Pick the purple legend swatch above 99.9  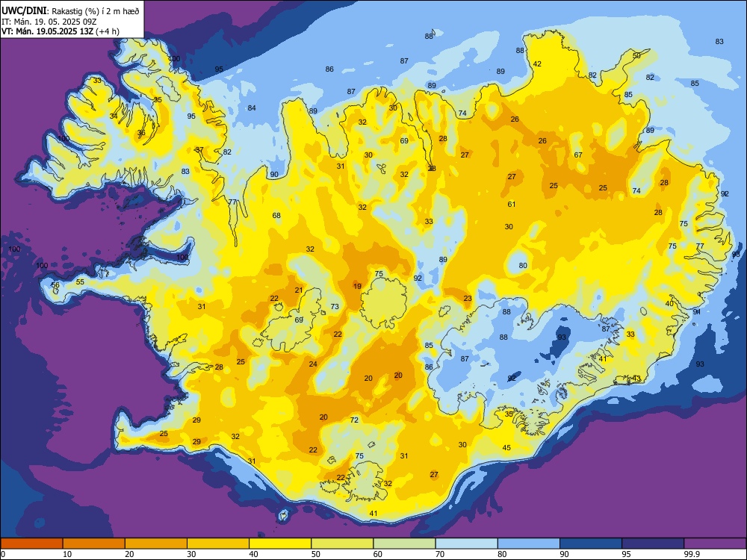(x=715, y=544)
